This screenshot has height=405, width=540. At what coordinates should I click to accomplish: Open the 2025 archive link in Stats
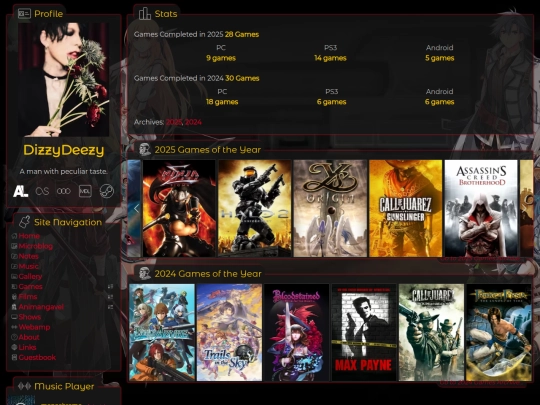tap(174, 122)
